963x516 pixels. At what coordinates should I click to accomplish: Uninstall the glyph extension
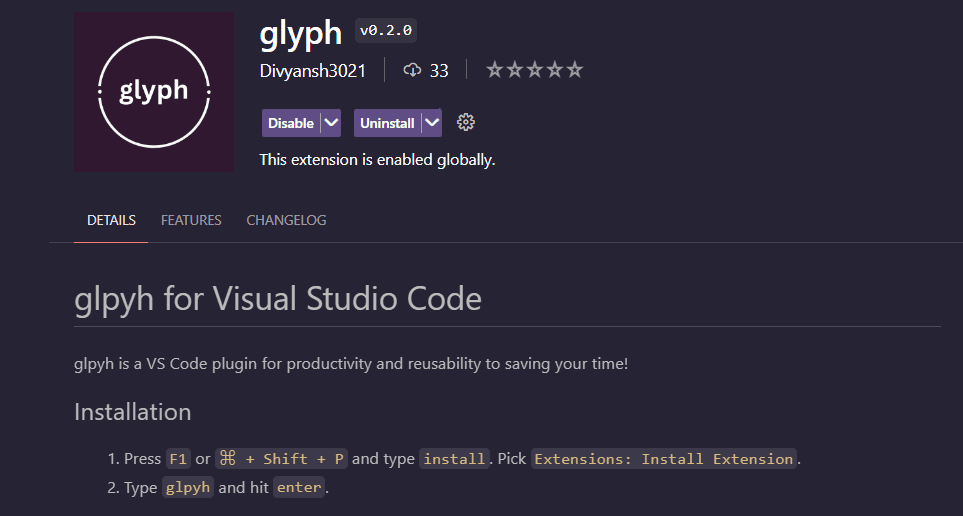coord(387,123)
